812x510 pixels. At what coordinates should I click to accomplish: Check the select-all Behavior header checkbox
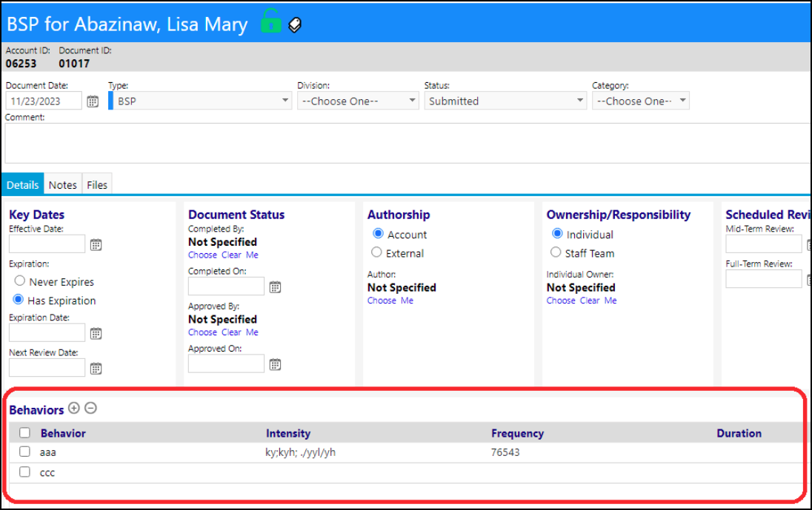tap(25, 432)
